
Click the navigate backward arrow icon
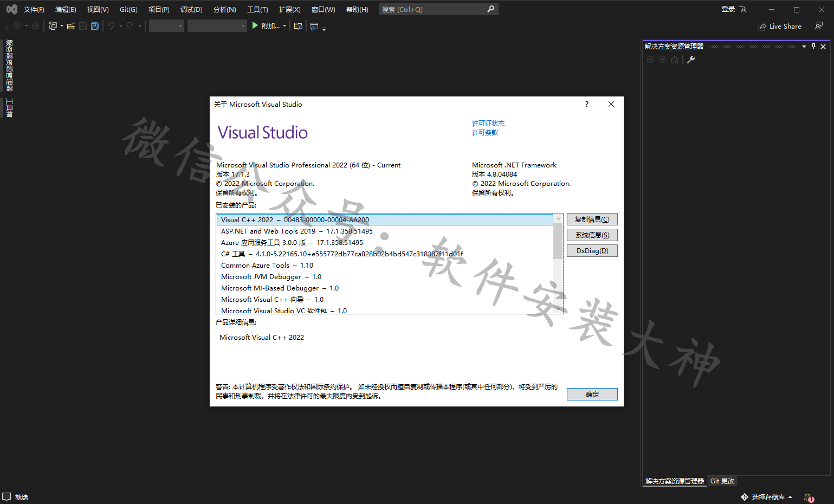17,26
